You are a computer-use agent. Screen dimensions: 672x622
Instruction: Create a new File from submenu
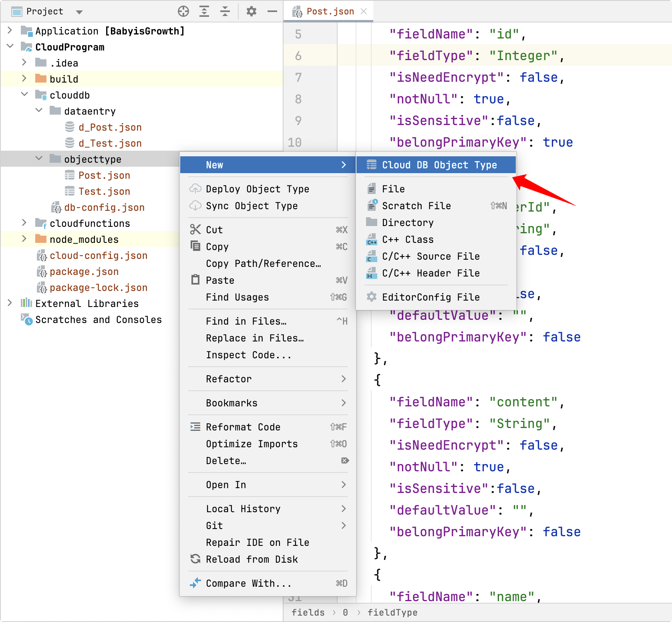436,189
